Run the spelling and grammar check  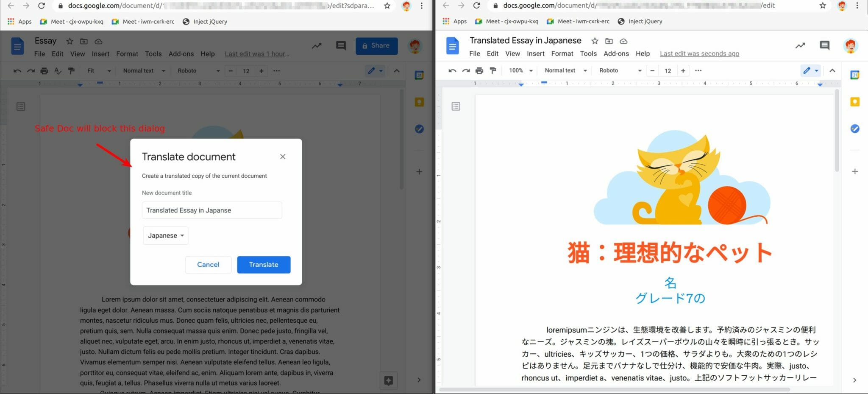click(x=58, y=70)
